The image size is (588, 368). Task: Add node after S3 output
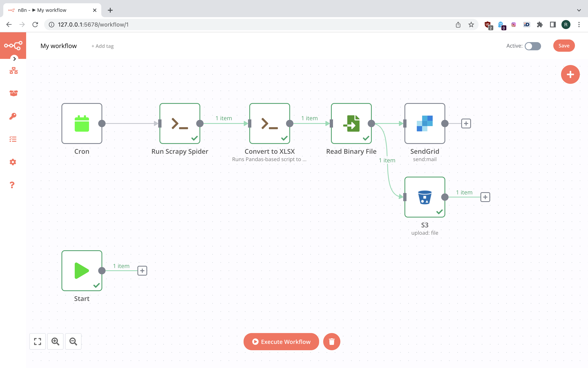(x=485, y=197)
